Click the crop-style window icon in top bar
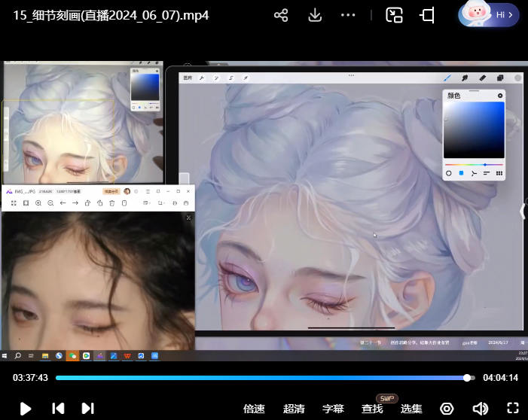528x420 pixels. pos(427,15)
